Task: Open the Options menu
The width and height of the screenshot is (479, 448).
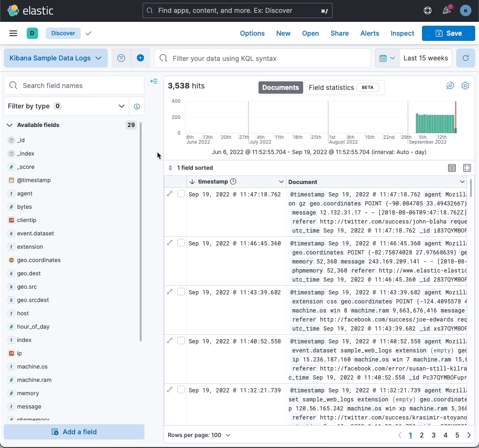Action: 252,33
